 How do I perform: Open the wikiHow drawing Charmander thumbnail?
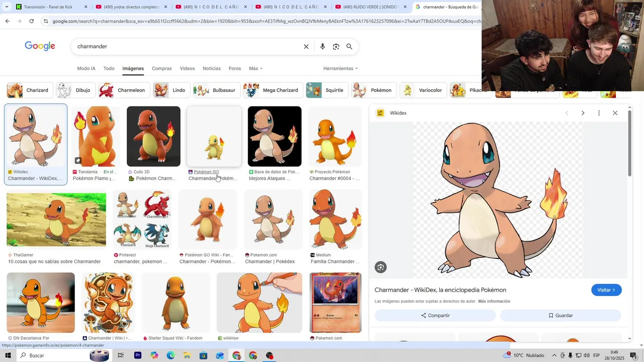pos(260,303)
